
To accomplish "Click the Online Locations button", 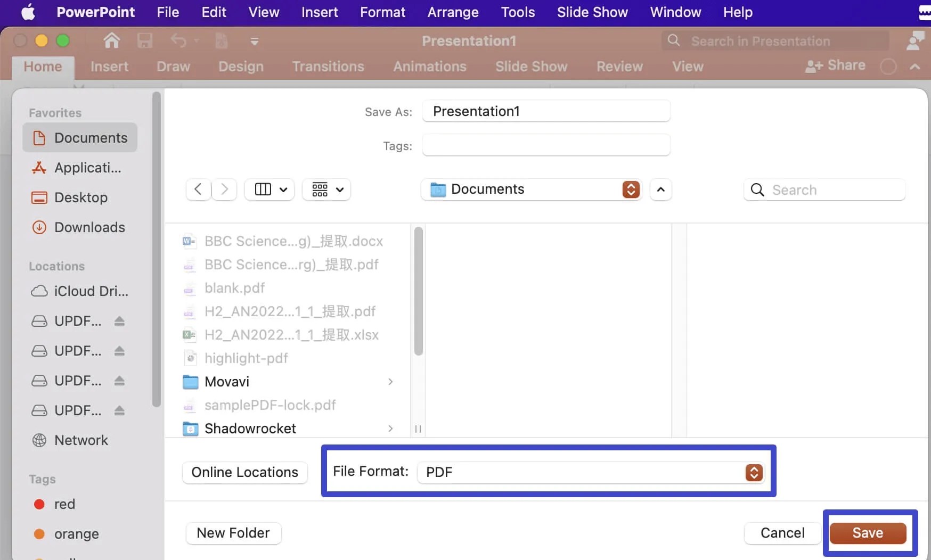I will [244, 472].
